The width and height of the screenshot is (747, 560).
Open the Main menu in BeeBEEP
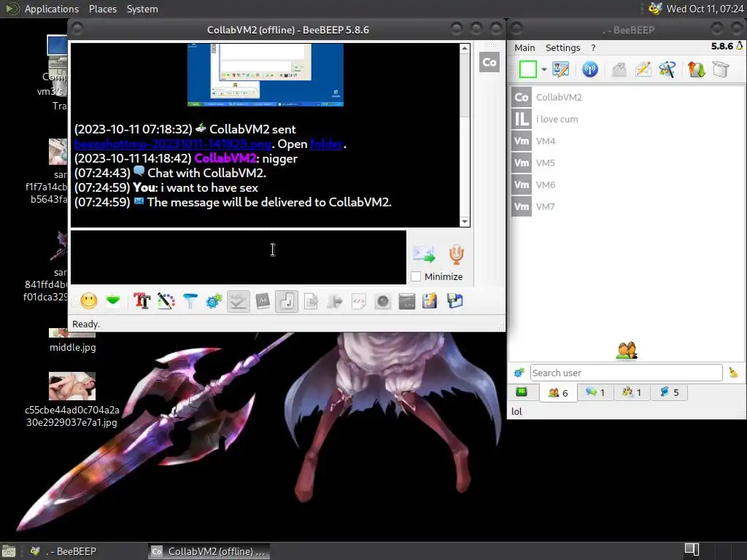(525, 47)
